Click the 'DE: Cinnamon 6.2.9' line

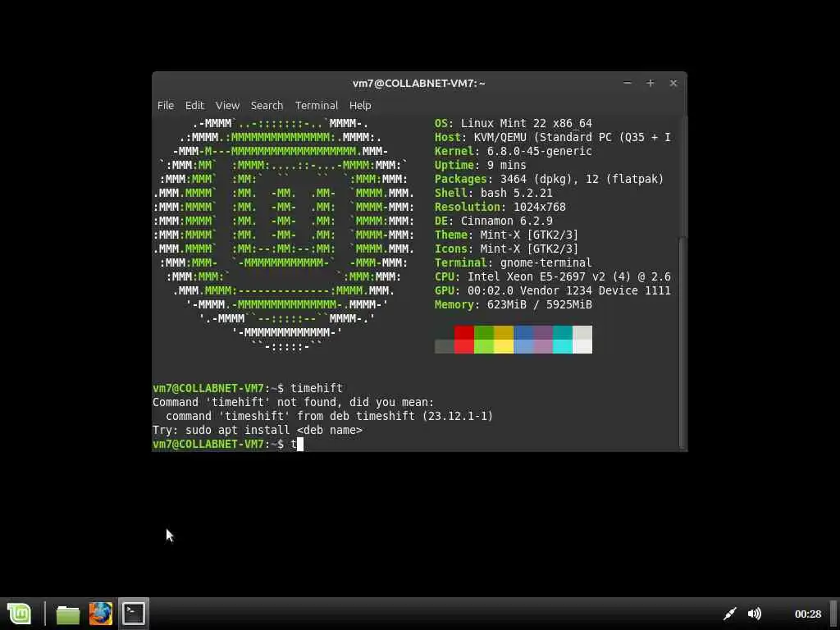(x=493, y=221)
